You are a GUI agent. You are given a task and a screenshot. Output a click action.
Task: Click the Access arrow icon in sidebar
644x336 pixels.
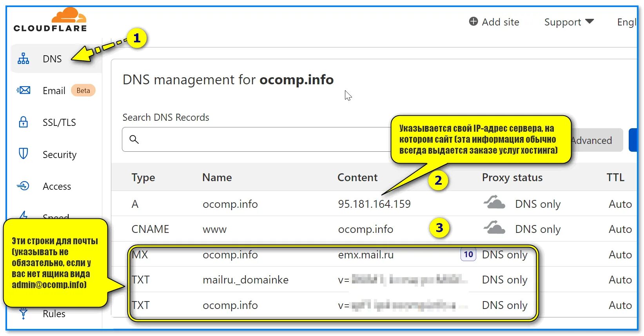click(x=23, y=185)
